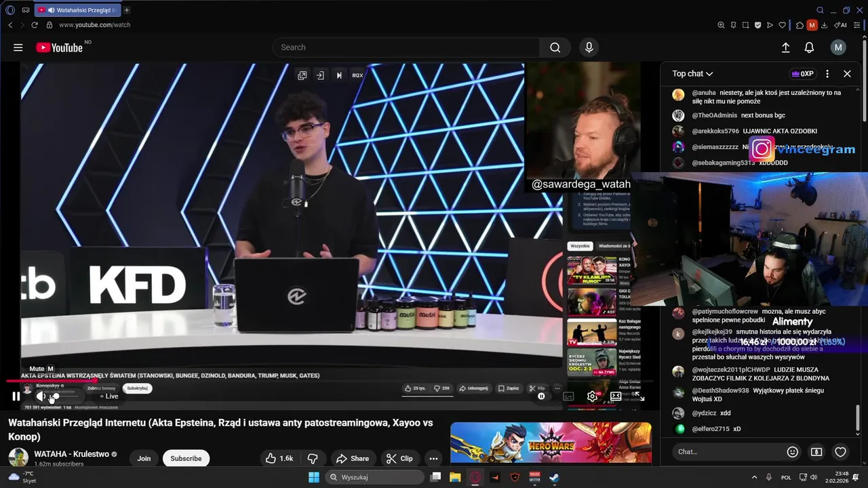Viewport: 868px width, 488px height.
Task: Expand the Top chat dropdown
Action: (692, 74)
